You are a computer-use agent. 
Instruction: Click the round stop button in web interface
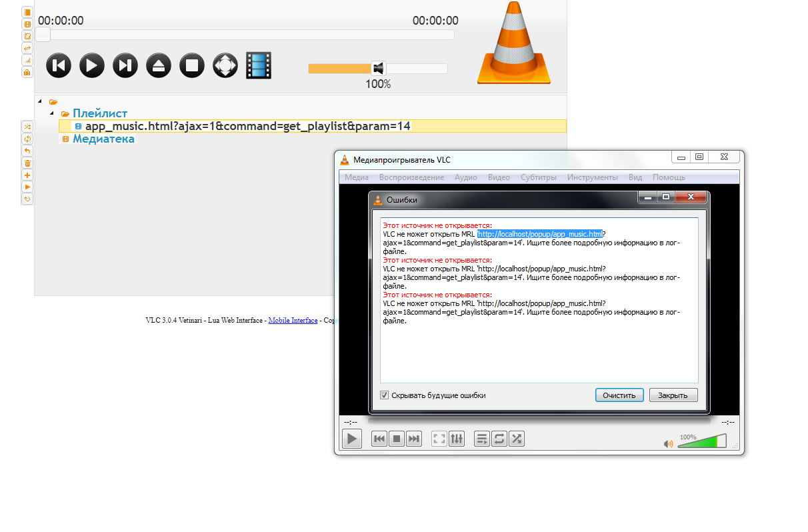tap(192, 65)
